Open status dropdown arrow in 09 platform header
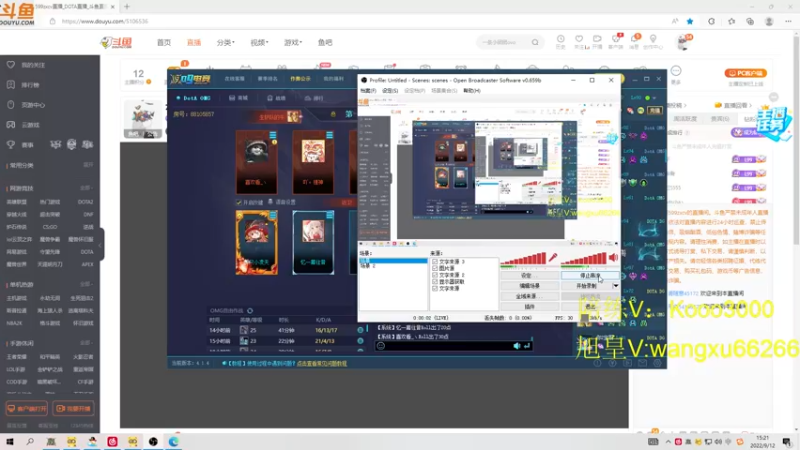The width and height of the screenshot is (800, 450). click(654, 97)
